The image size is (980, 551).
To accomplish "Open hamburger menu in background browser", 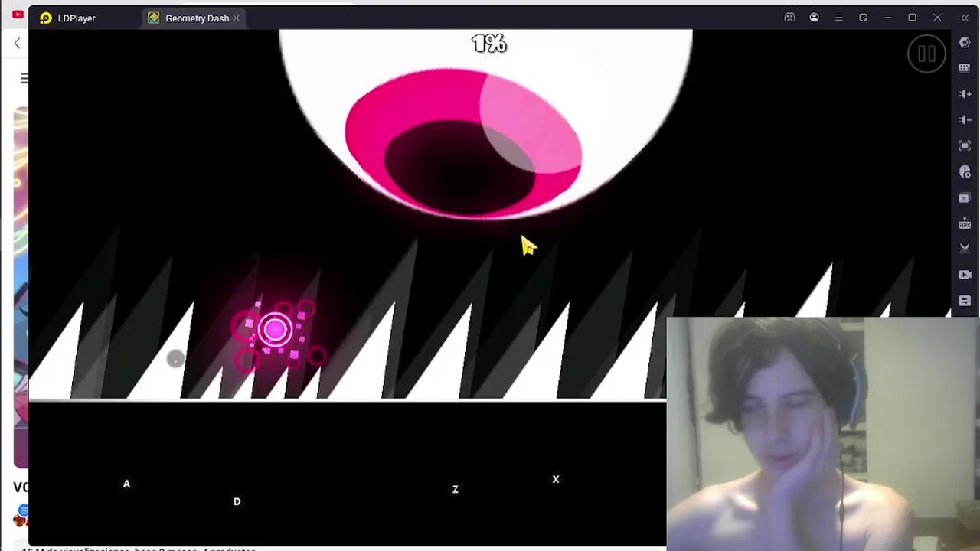I will click(24, 78).
